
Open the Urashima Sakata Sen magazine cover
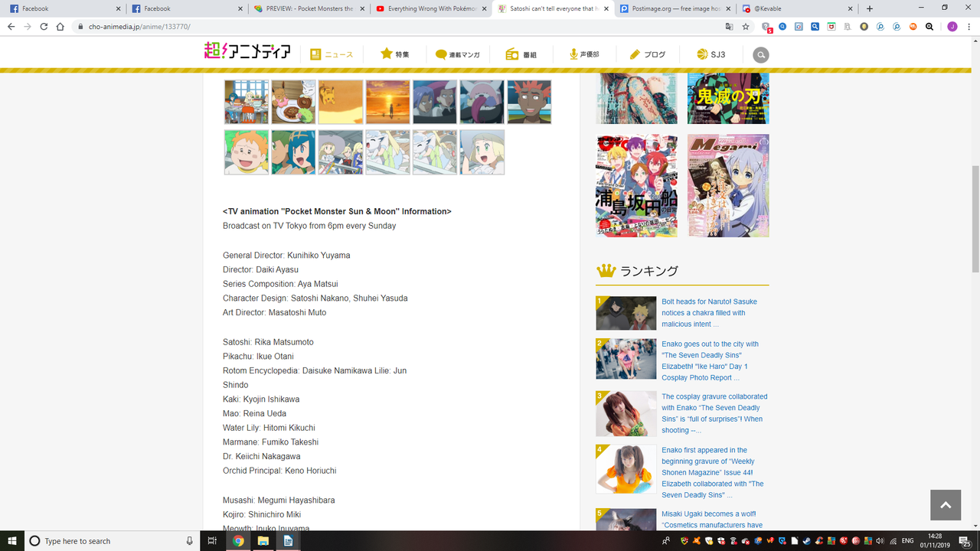tap(636, 186)
